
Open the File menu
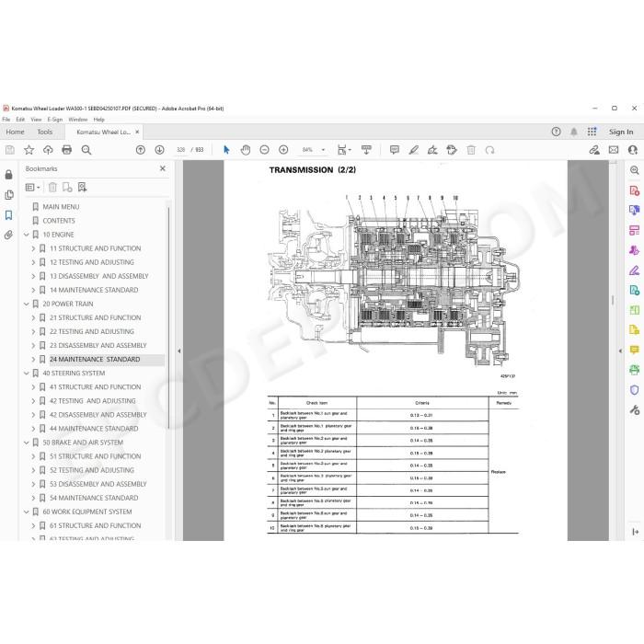pyautogui.click(x=6, y=120)
